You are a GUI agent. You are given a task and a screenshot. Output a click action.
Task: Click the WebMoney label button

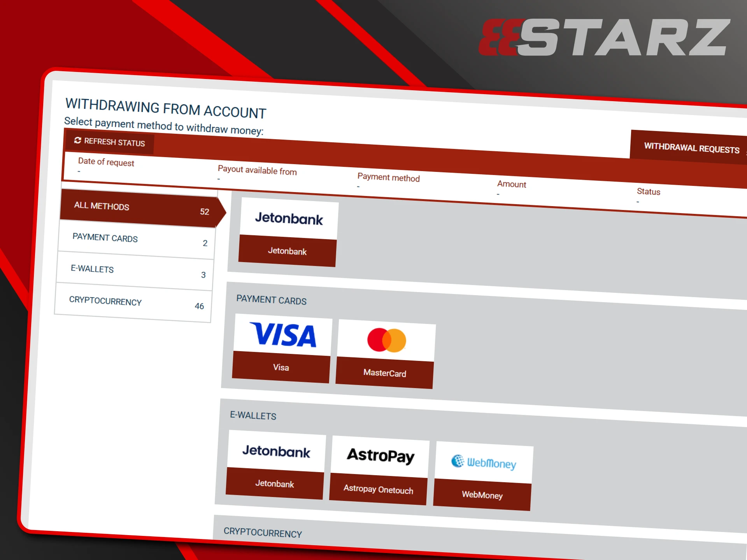(482, 495)
